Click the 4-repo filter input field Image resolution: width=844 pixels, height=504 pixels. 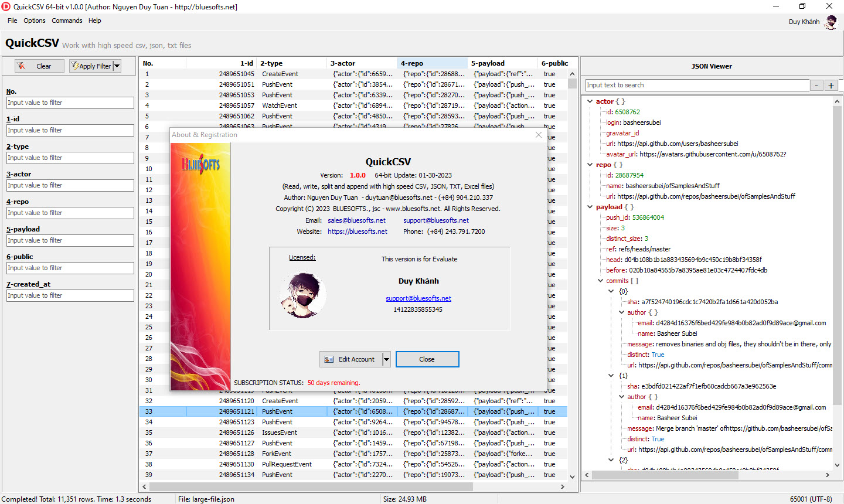click(70, 213)
